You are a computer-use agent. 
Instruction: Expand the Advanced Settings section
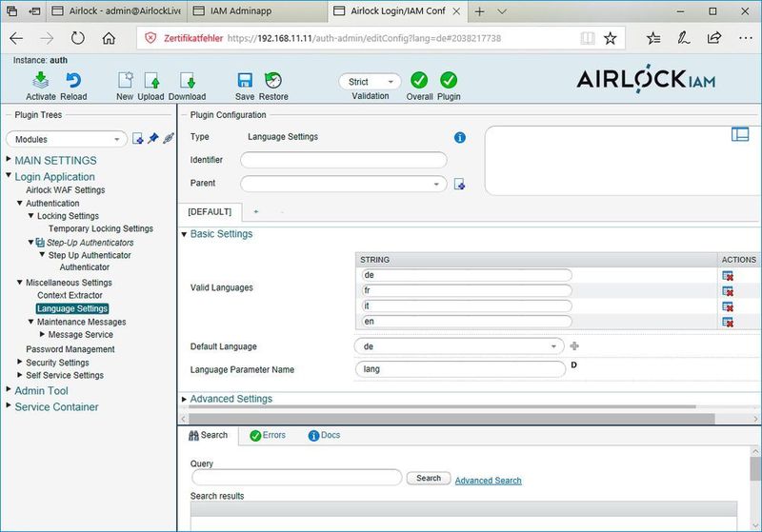pos(184,399)
